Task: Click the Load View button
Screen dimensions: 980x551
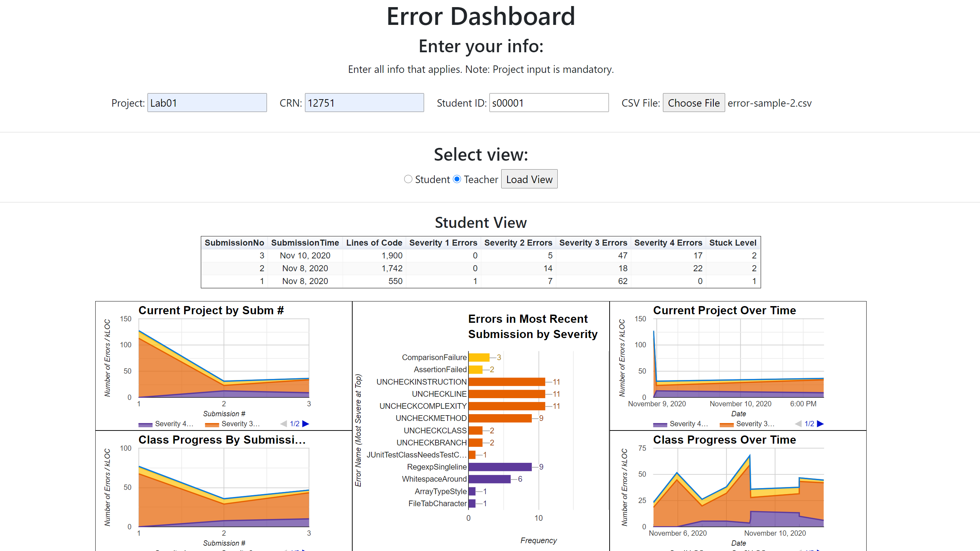Action: [529, 179]
